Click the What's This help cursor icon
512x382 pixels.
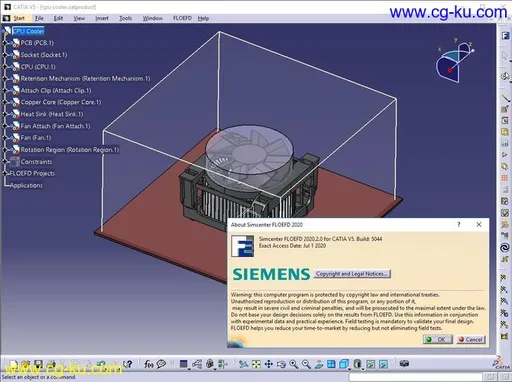point(128,364)
